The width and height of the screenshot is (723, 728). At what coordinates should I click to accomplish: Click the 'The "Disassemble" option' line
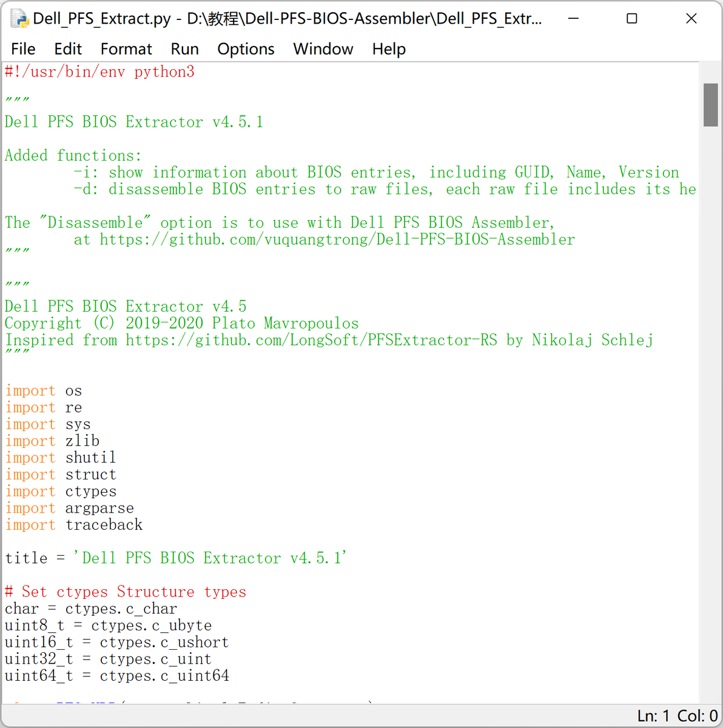280,222
